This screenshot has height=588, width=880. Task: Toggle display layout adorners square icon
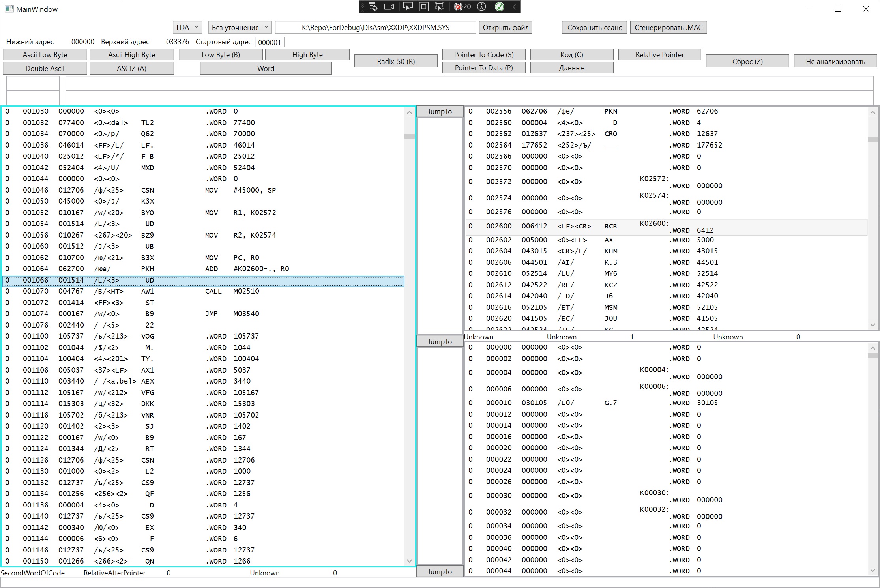[423, 7]
